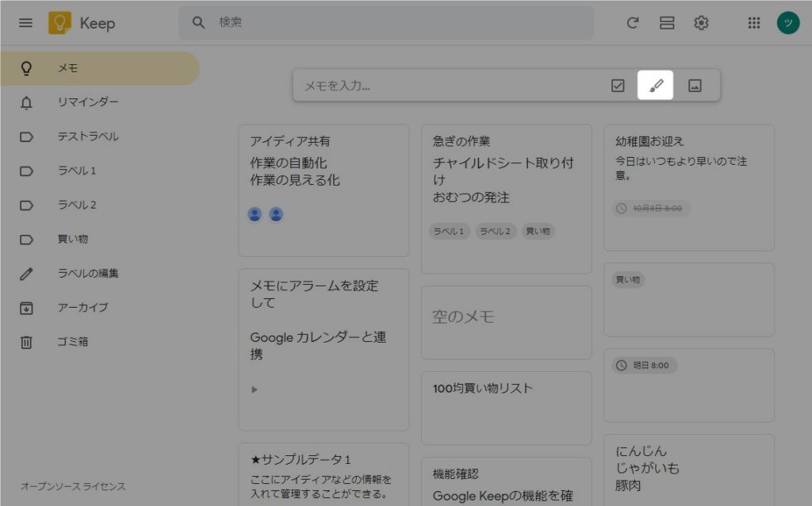Click the new image note icon
Viewport: 812px width, 506px height.
[x=695, y=86]
